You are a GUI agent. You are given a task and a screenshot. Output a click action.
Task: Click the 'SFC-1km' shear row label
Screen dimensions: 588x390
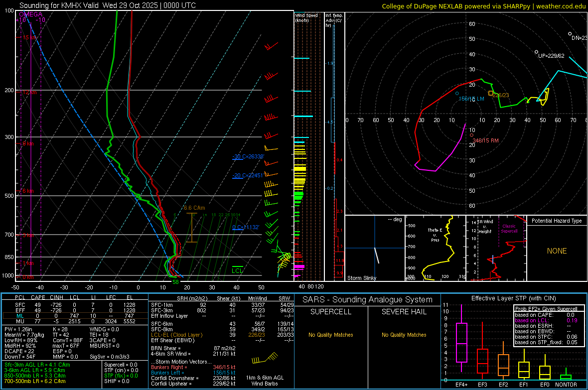click(x=161, y=305)
